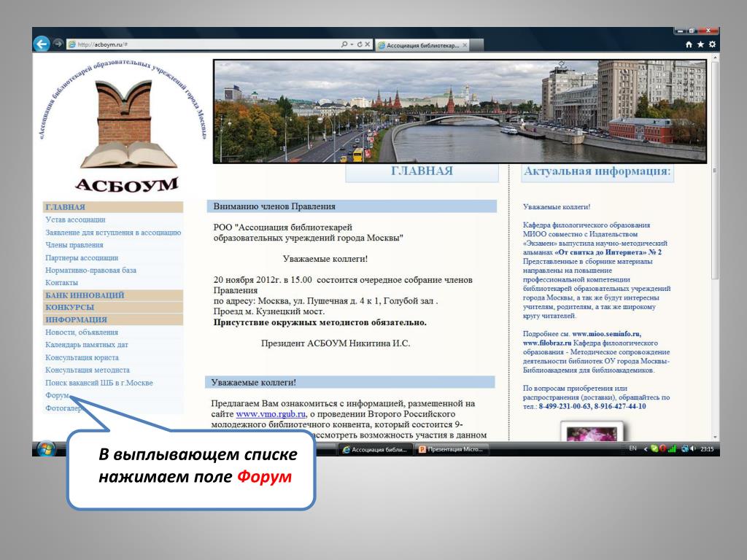The height and width of the screenshot is (560, 747).
Task: Open the ГЛАВНАЯ sidebar menu section
Action: tap(113, 207)
